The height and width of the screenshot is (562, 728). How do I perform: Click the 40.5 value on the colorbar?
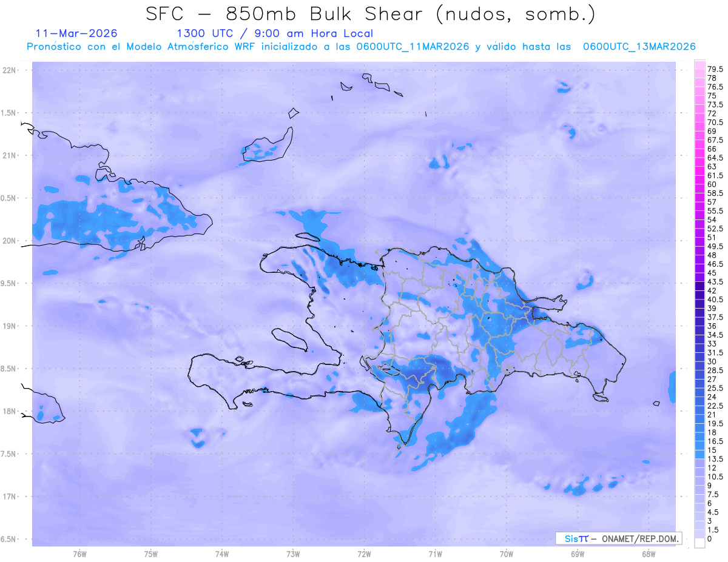coord(715,299)
